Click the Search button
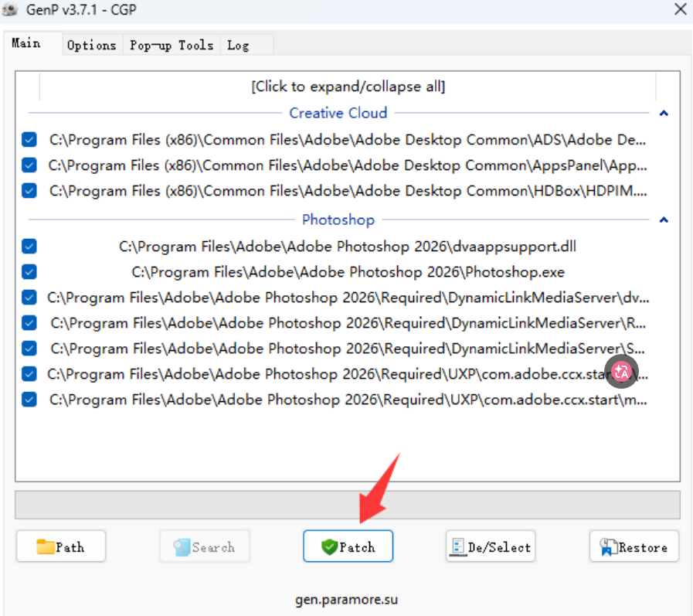The image size is (693, 616). click(204, 546)
